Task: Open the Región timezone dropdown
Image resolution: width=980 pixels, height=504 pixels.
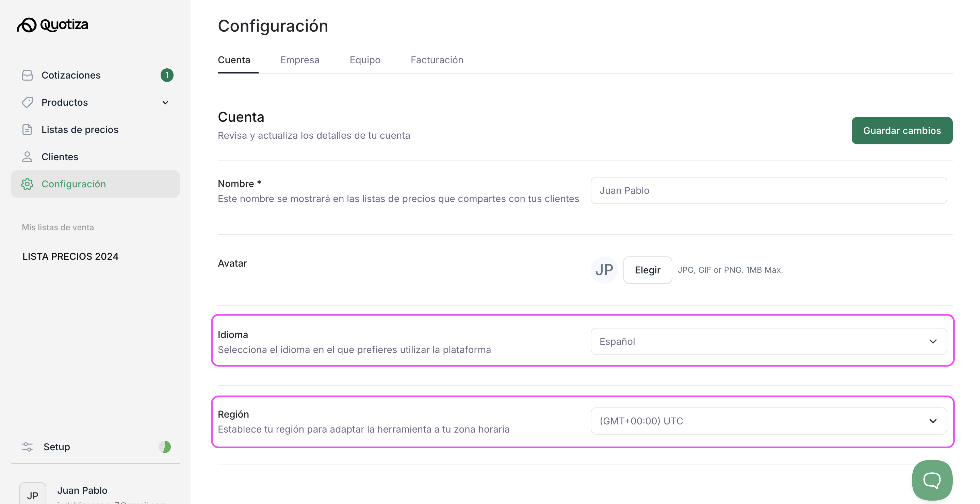Action: tap(768, 421)
